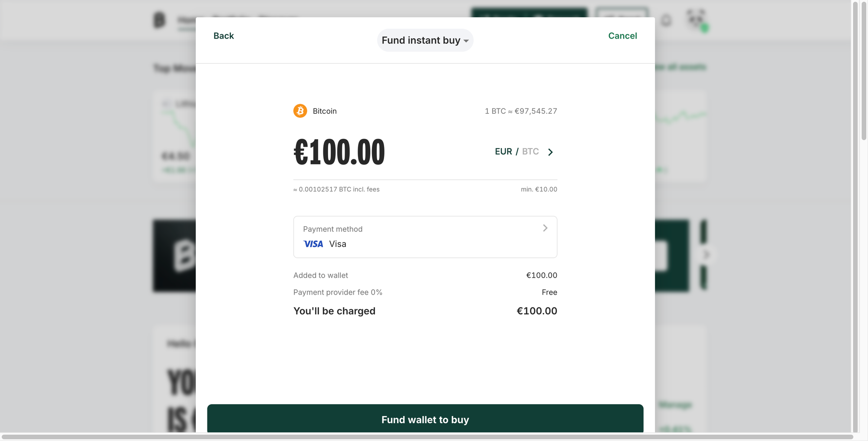The width and height of the screenshot is (868, 441).
Task: Go Back to the previous step
Action: click(224, 36)
